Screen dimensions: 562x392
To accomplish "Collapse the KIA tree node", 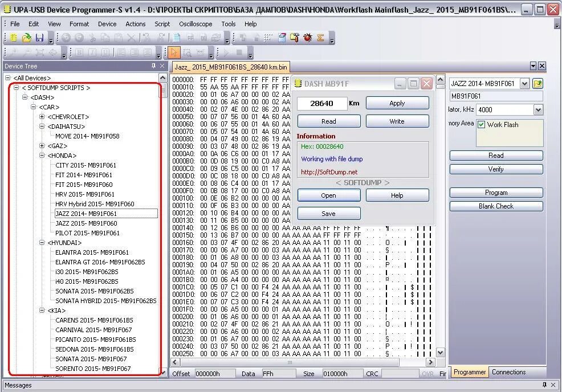I will tap(42, 311).
